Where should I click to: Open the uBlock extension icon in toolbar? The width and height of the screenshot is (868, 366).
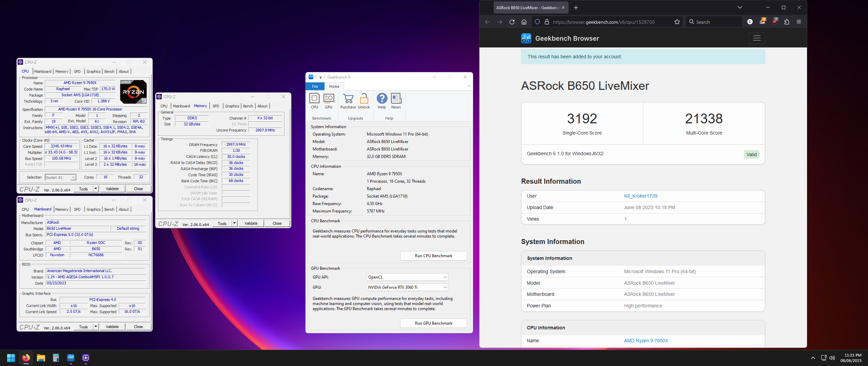774,21
